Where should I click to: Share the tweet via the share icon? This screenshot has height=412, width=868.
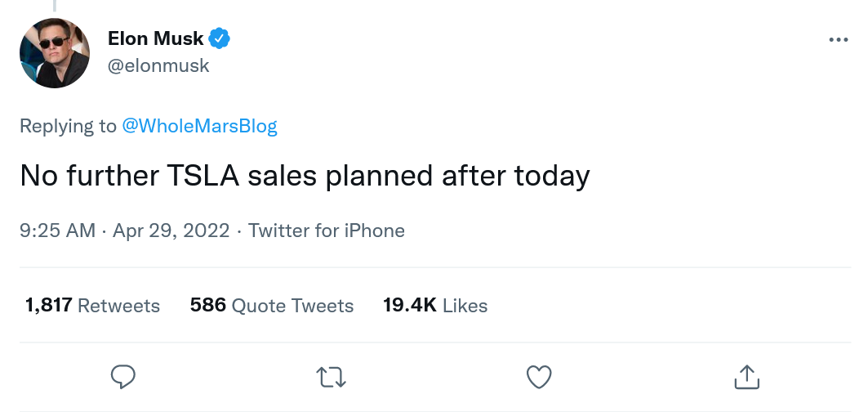(746, 377)
